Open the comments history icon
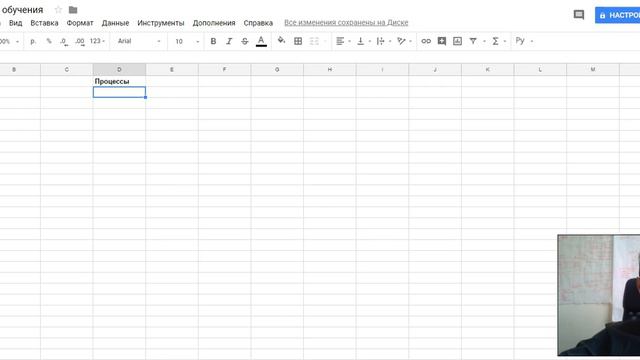Image resolution: width=640 pixels, height=360 pixels. pyautogui.click(x=579, y=15)
